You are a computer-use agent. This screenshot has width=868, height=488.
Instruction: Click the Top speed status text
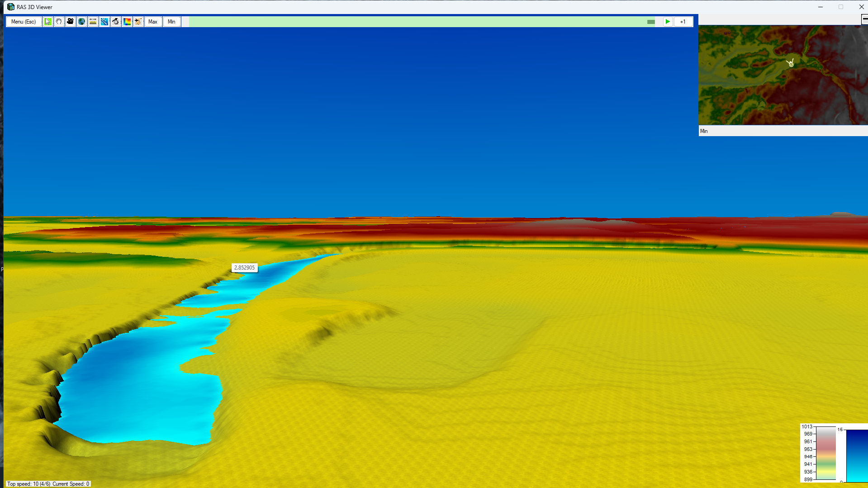click(x=48, y=484)
